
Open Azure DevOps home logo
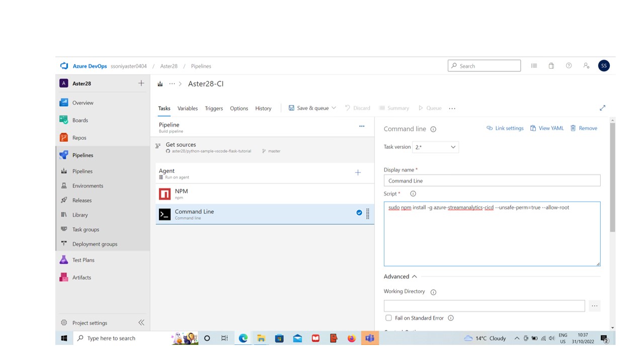[x=64, y=66]
